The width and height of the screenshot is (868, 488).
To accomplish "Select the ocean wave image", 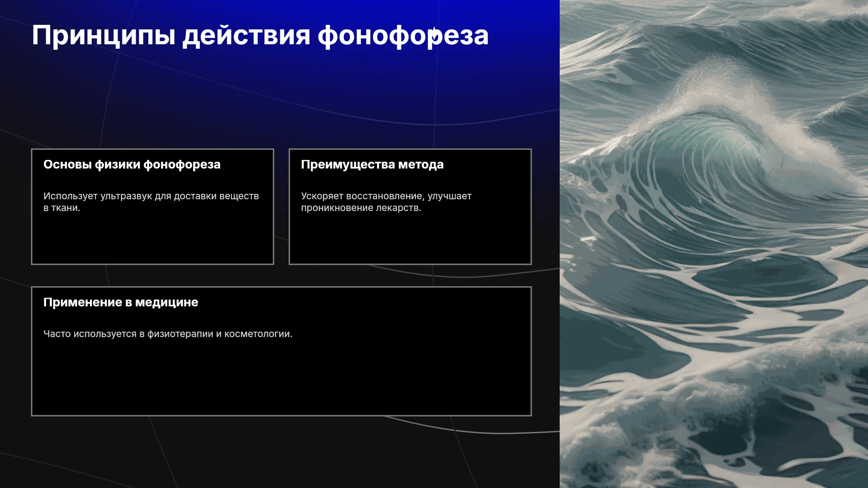I will point(714,244).
